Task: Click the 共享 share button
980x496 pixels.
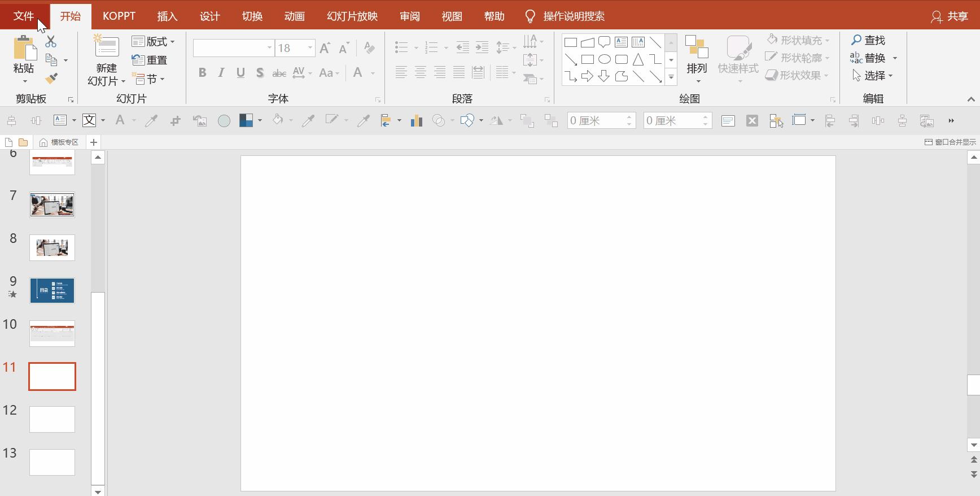Action: (950, 16)
